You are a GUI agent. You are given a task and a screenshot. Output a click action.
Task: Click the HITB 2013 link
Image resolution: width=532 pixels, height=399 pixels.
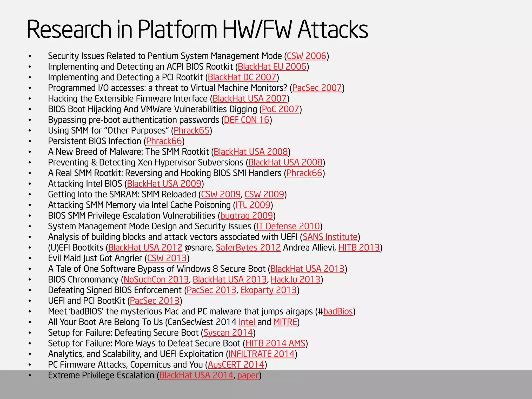click(x=359, y=248)
